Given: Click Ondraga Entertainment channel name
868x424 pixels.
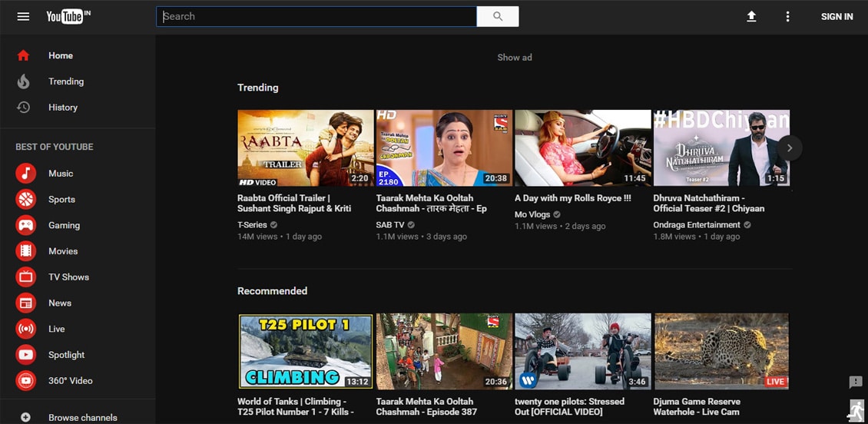Looking at the screenshot, I should (x=697, y=225).
